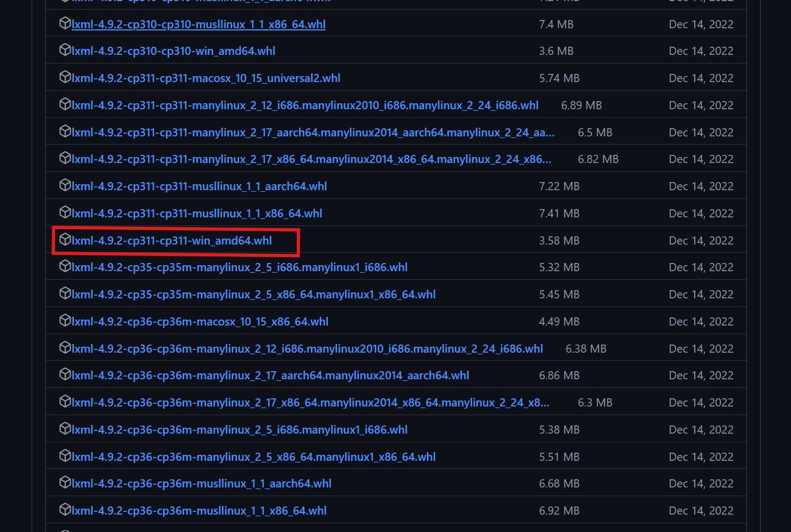The image size is (791, 532).
Task: Click the 3.6 MB size value
Action: pyautogui.click(x=556, y=51)
